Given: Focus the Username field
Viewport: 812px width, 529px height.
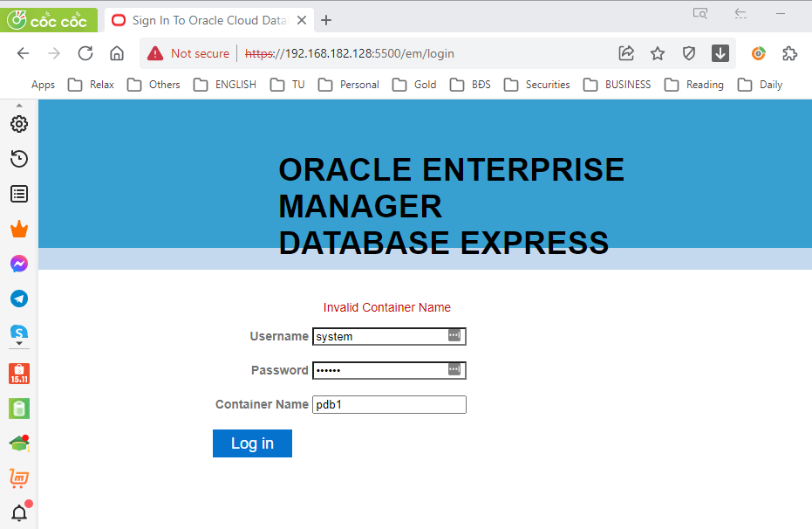Looking at the screenshot, I should [389, 336].
